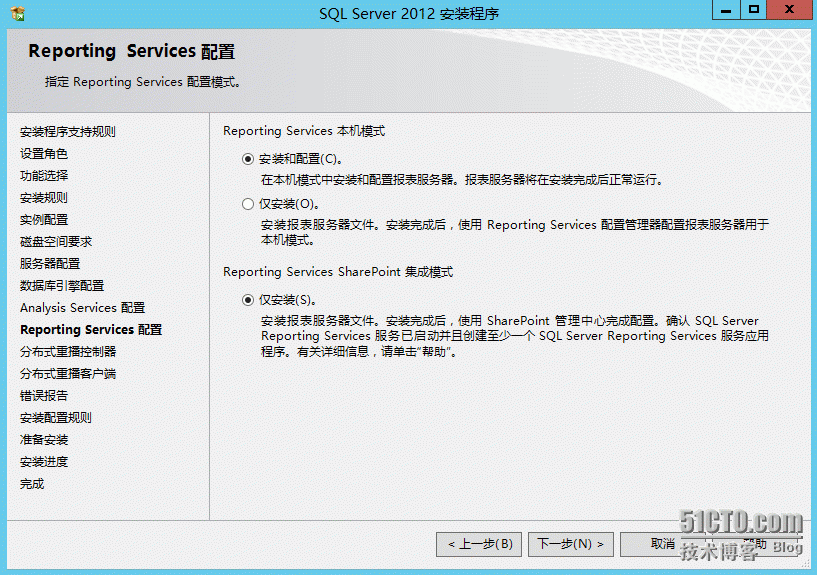Image resolution: width=817 pixels, height=575 pixels.
Task: Go to 分布式重播控制器 step
Action: [68, 352]
